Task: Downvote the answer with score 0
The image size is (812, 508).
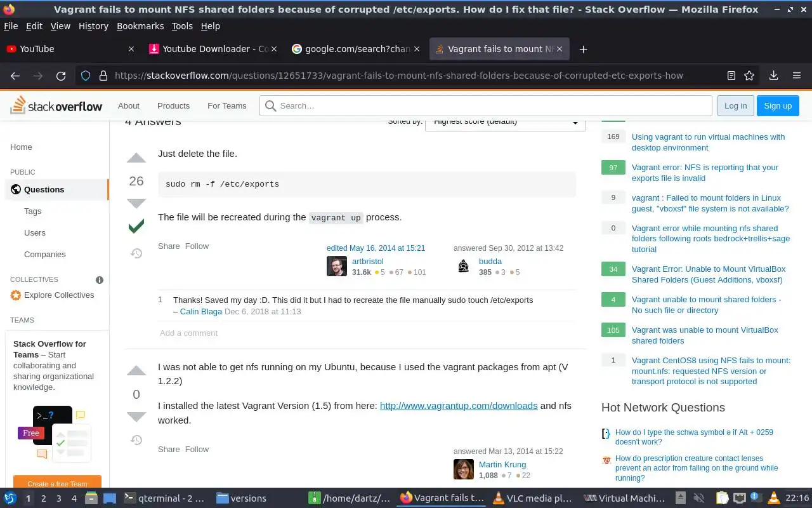Action: [136, 417]
